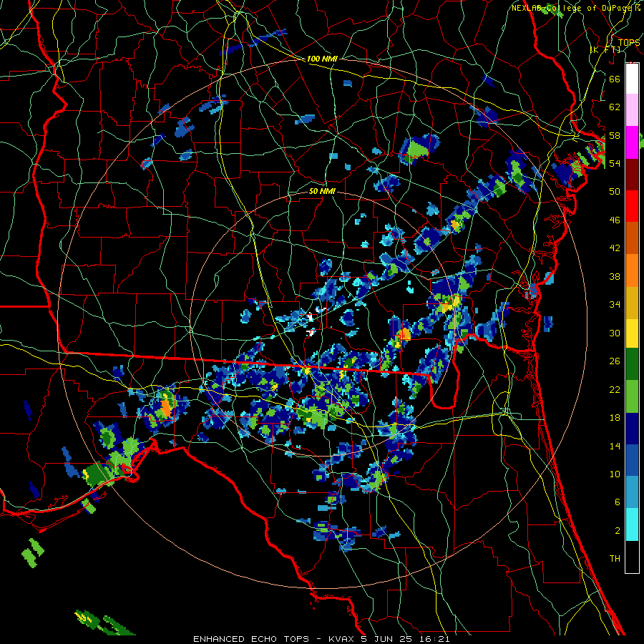Viewport: 644px width, 644px height.
Task: Click the legend value "18"
Action: 615,418
